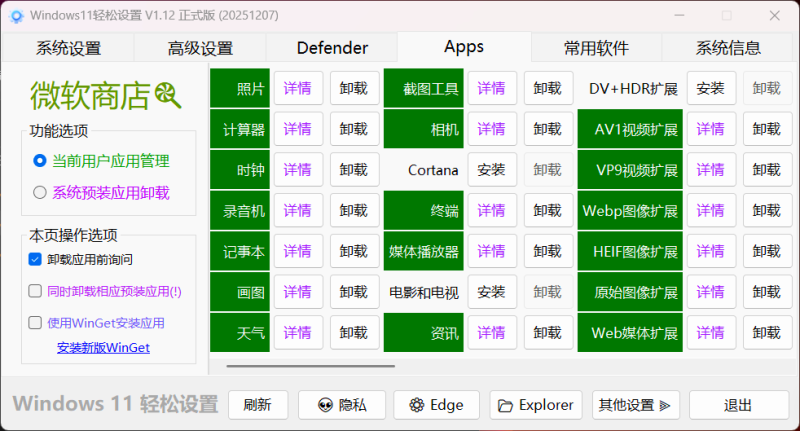Viewport: 800px width, 431px height.
Task: Click the horizontal scrollbar under app list
Action: [310, 366]
